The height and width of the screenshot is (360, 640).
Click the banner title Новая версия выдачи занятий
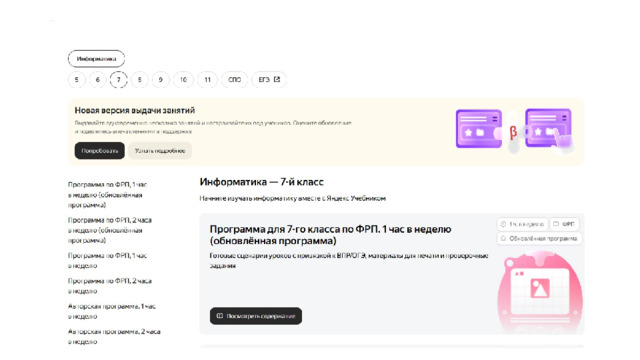pyautogui.click(x=135, y=110)
